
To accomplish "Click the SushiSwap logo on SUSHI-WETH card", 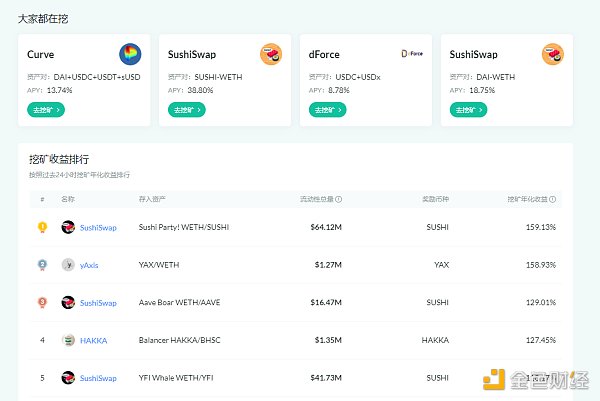I will click(x=271, y=54).
